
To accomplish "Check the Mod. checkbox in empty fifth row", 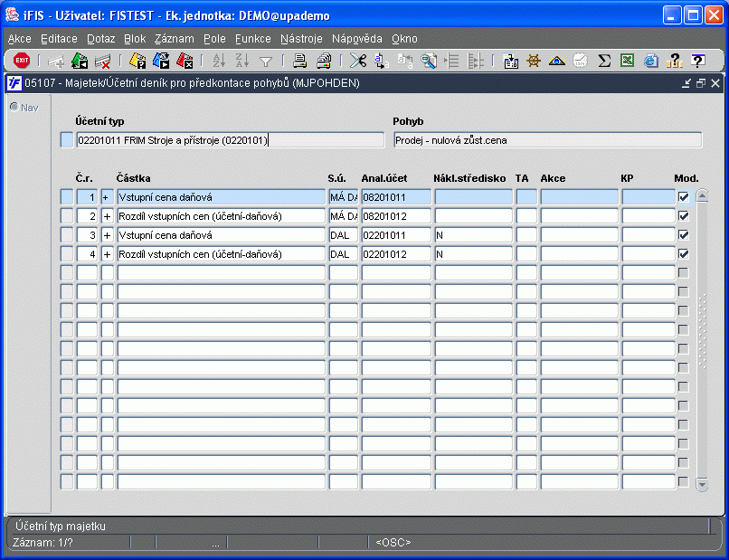I will click(683, 273).
